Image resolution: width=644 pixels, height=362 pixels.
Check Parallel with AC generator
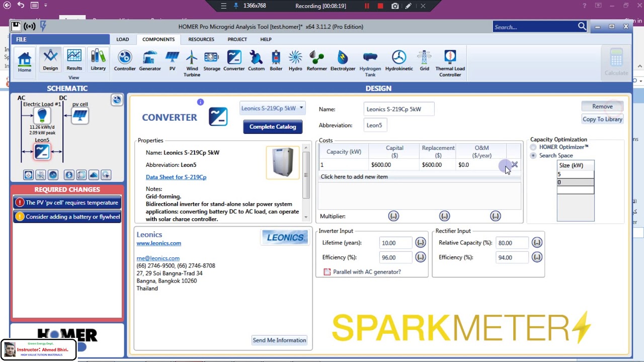327,272
